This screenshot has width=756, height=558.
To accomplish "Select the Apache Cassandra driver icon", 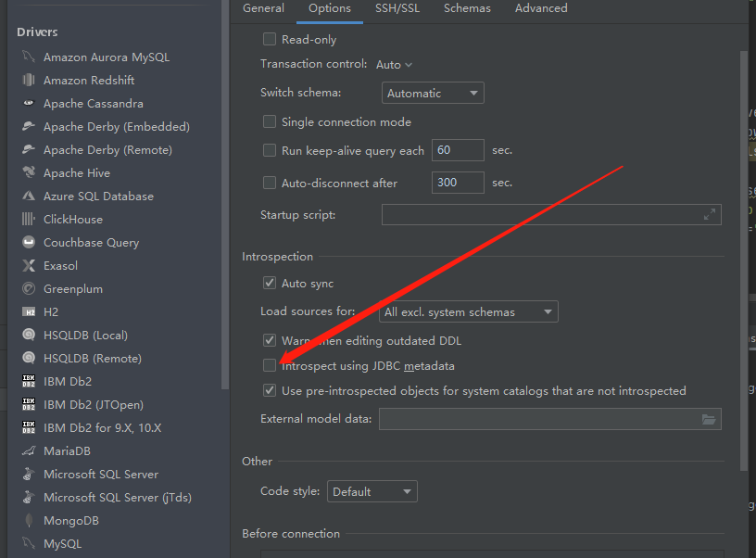I will tap(28, 103).
